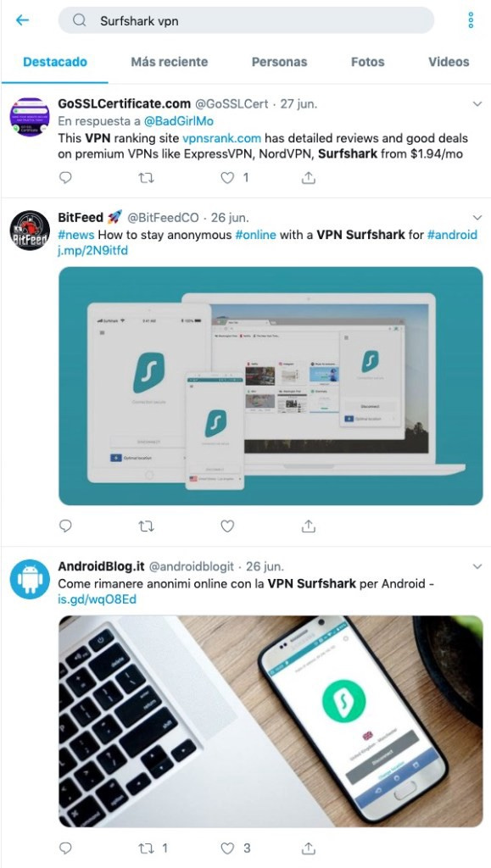Reply to the BitFeed tweet
The height and width of the screenshot is (868, 491).
[x=65, y=526]
